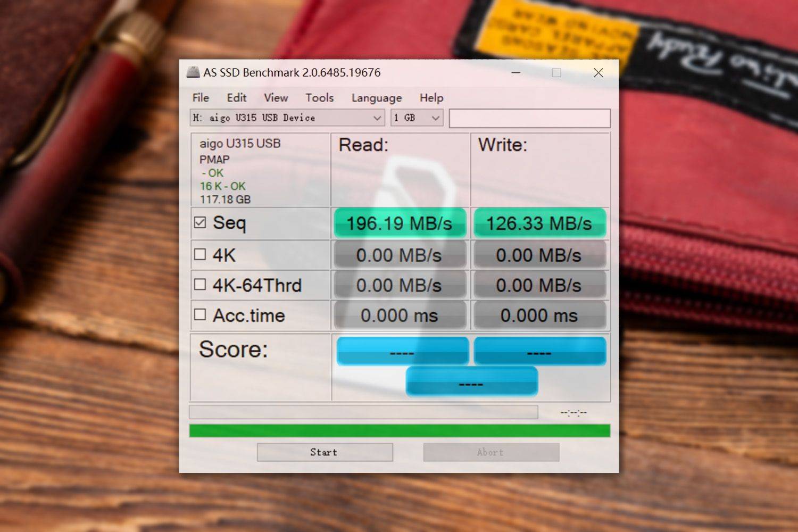Click the aigo U315 USB device name text
Viewport: 798px width, 532px height.
click(240, 144)
